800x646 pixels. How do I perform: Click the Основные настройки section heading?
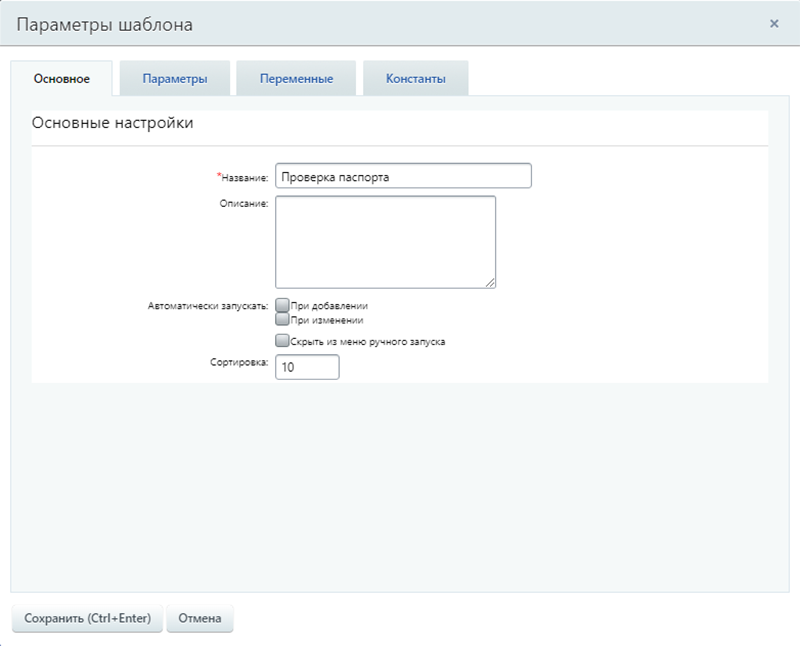click(112, 124)
